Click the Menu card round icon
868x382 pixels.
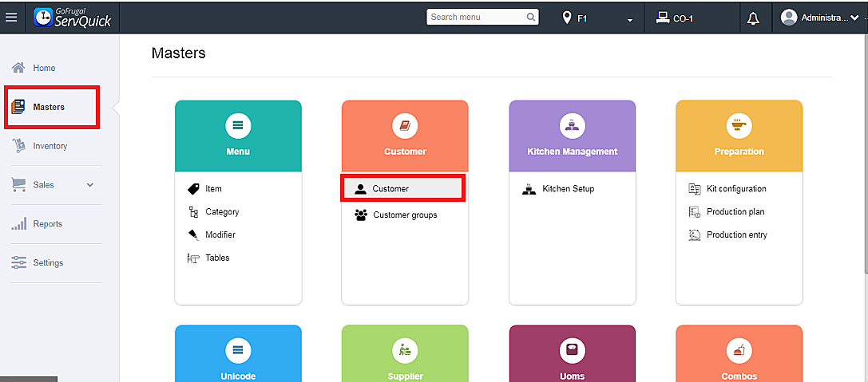(238, 126)
